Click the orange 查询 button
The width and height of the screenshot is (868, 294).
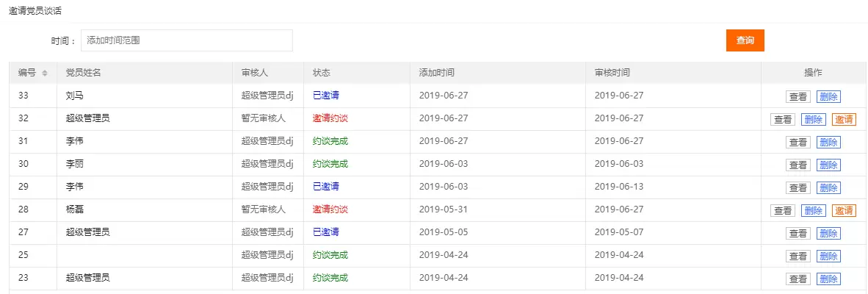pyautogui.click(x=745, y=40)
